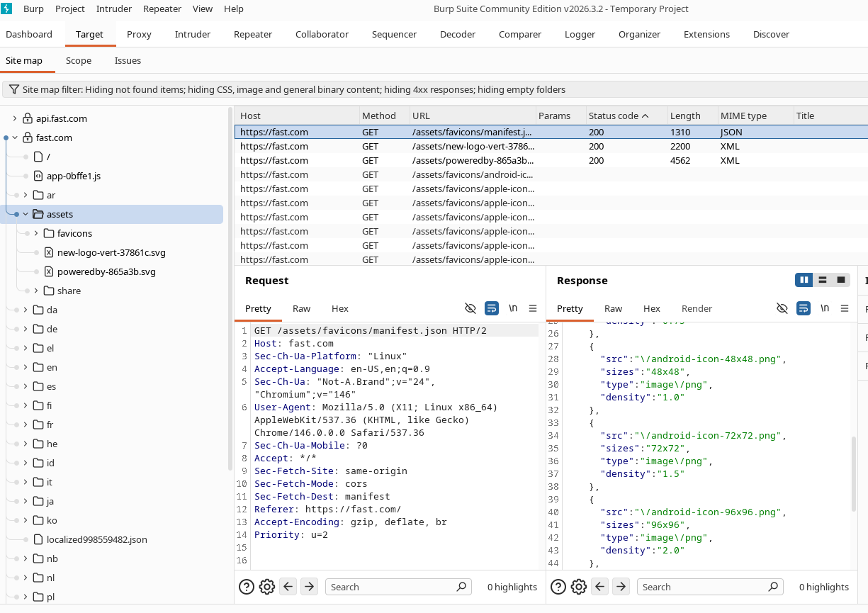Switch to the side-by-side layout button

click(x=804, y=280)
